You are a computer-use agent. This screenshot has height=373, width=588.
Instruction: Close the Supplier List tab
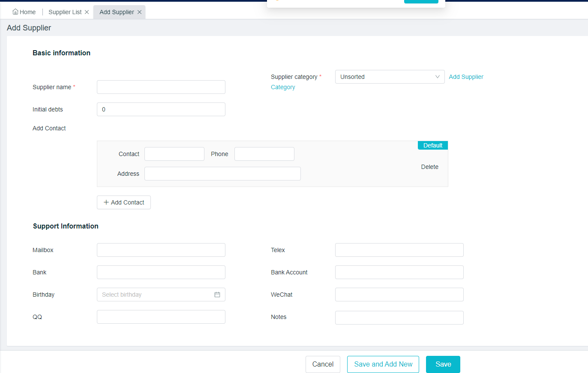pyautogui.click(x=87, y=12)
